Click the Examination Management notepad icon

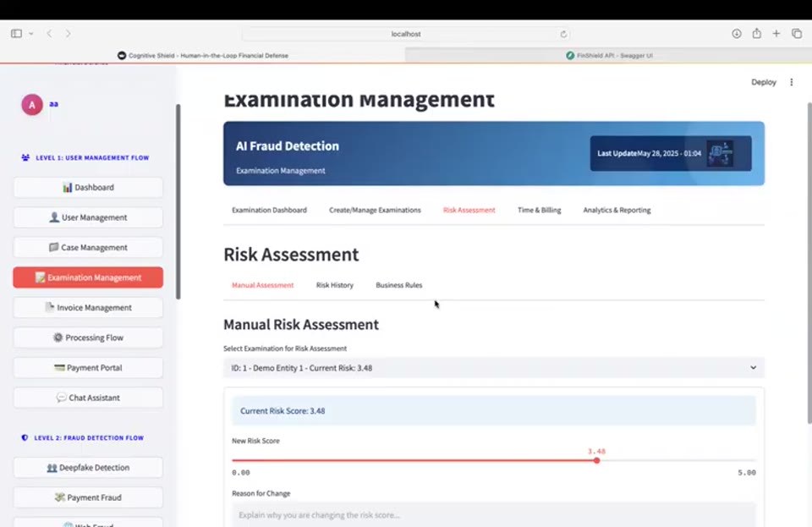point(40,277)
